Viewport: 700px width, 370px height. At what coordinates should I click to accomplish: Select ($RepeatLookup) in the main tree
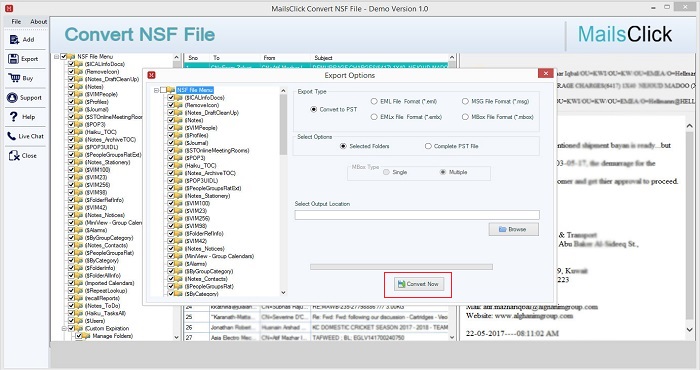(x=106, y=291)
